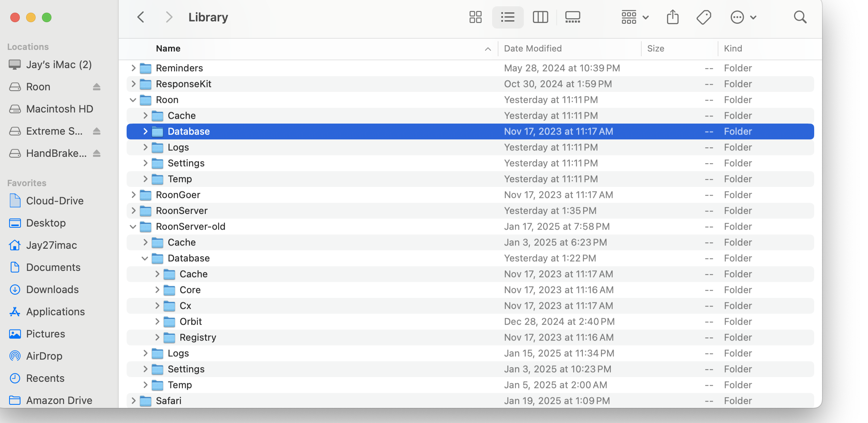Expand the Core folder
868x423 pixels.
point(157,290)
